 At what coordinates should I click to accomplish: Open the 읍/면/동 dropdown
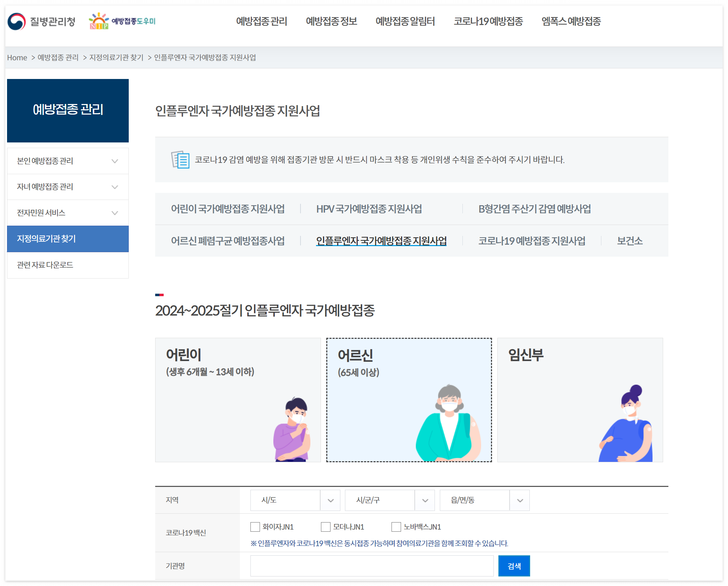(484, 500)
